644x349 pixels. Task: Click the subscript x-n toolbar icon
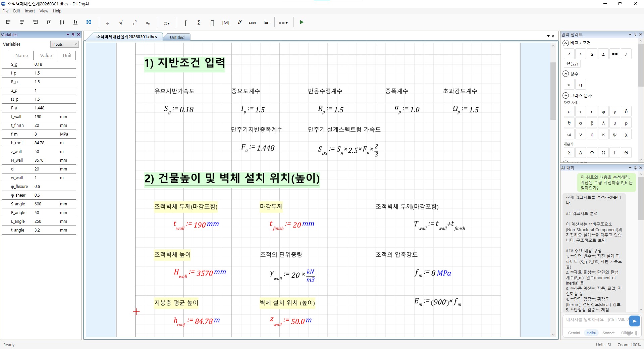coord(148,23)
